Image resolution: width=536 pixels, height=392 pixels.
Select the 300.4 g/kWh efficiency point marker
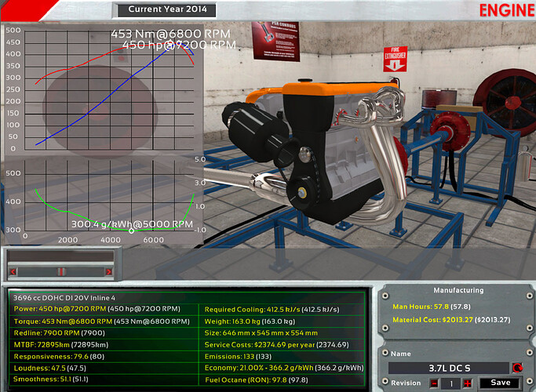point(130,230)
